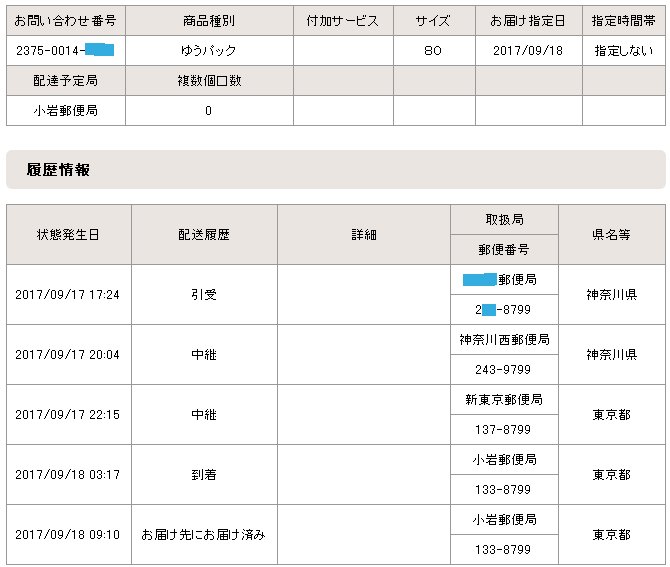Click the 県名等 column header
The height and width of the screenshot is (567, 670).
pyautogui.click(x=612, y=235)
